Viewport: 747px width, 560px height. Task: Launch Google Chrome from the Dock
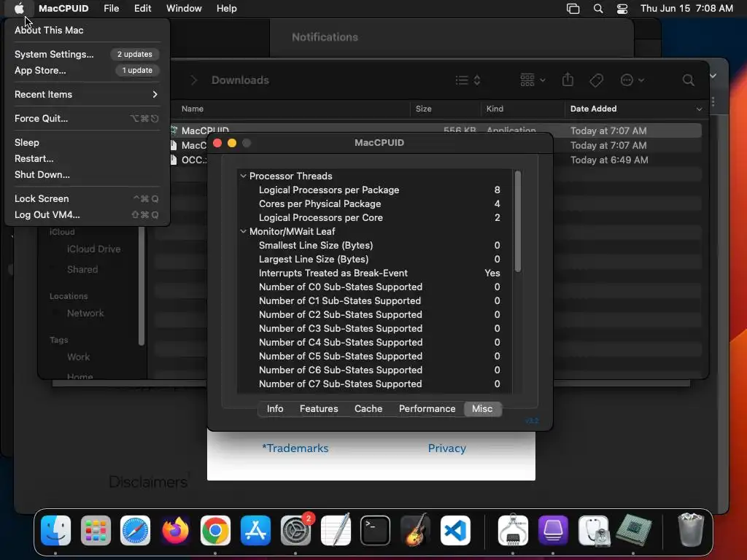click(215, 530)
